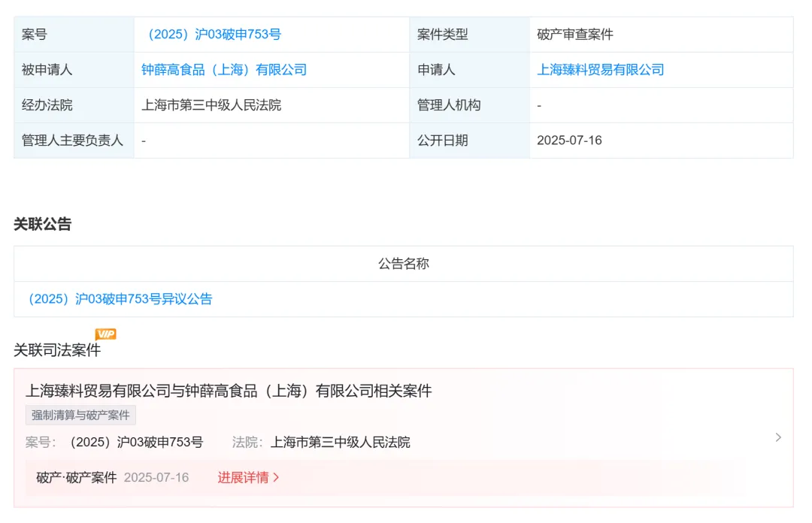Image resolution: width=812 pixels, height=523 pixels.
Task: Click the orange VIP badge icon
Action: tap(106, 334)
